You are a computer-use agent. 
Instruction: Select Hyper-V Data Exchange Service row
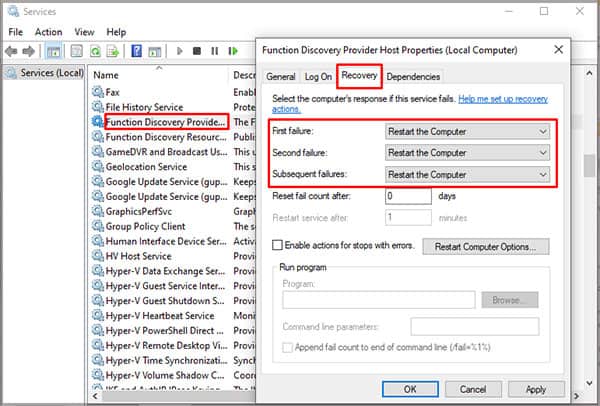click(x=165, y=271)
